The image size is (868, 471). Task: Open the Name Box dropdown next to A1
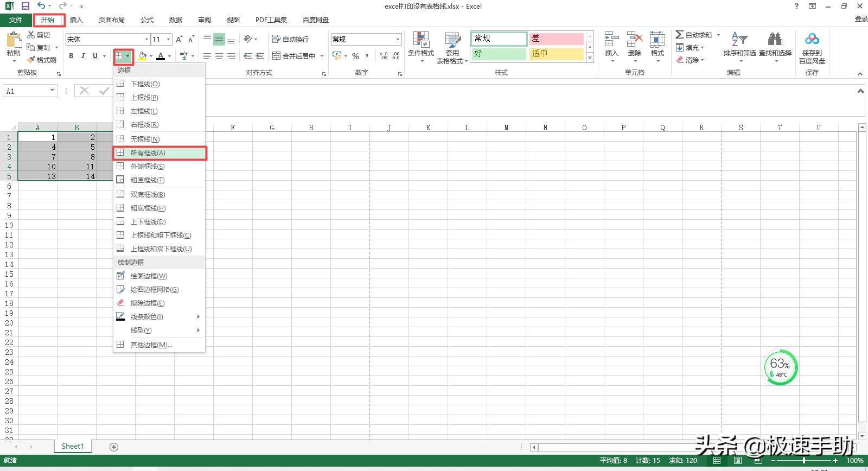[x=53, y=91]
